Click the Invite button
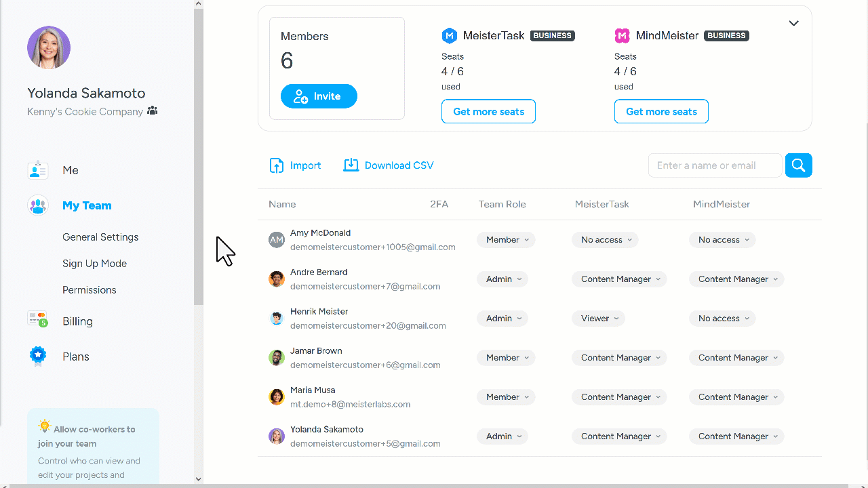Screen dimensions: 868x488 click(319, 96)
